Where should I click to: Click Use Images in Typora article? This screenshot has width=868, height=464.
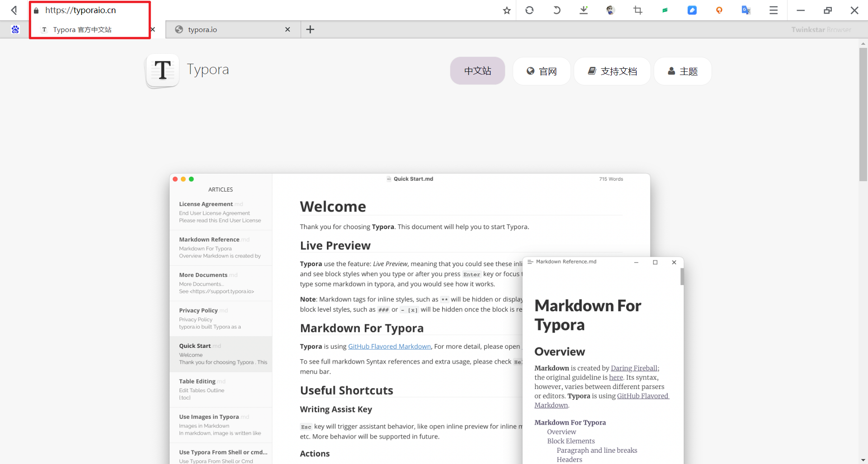point(221,425)
